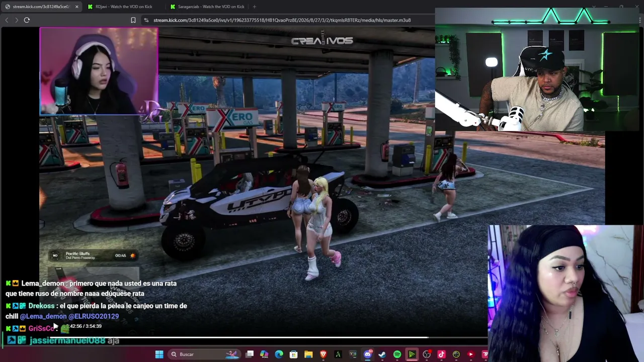This screenshot has width=644, height=362.
Task: Launch Microsoft 365 Copilot from taskbar
Action: tap(264, 354)
